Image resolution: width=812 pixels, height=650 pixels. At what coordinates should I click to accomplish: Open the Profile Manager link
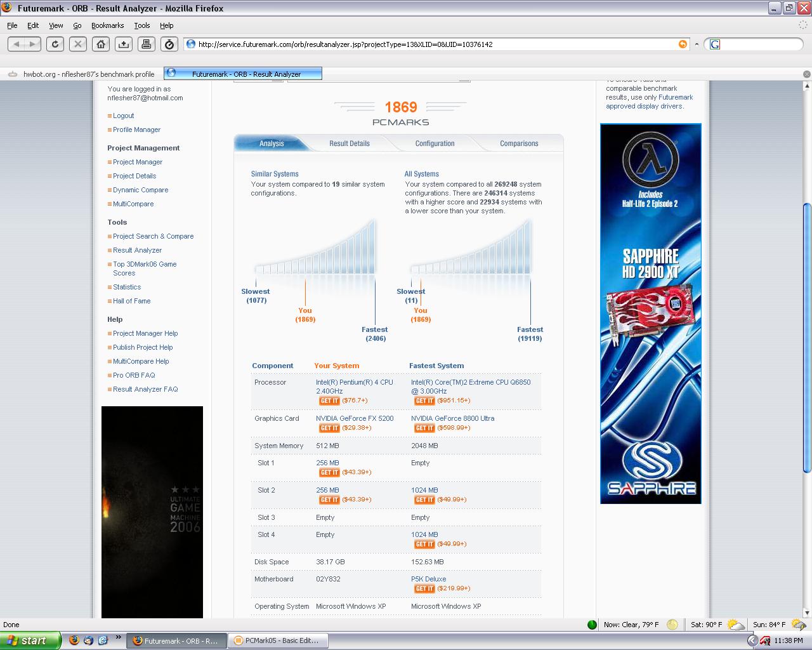coord(136,129)
